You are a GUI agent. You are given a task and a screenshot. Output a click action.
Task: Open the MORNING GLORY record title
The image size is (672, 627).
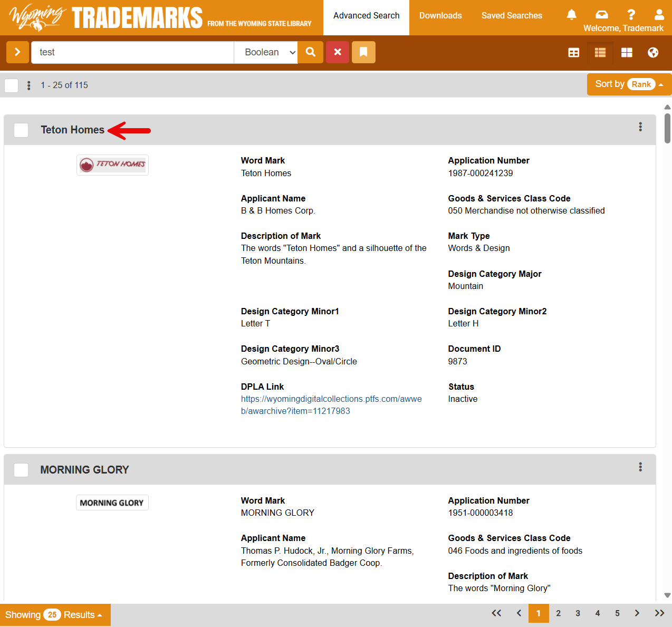[84, 470]
